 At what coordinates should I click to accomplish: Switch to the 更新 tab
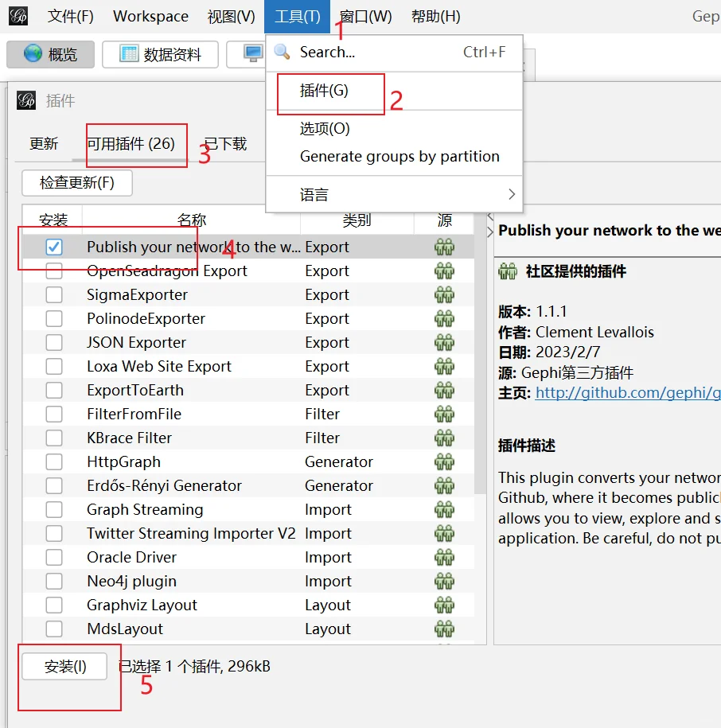tap(44, 143)
